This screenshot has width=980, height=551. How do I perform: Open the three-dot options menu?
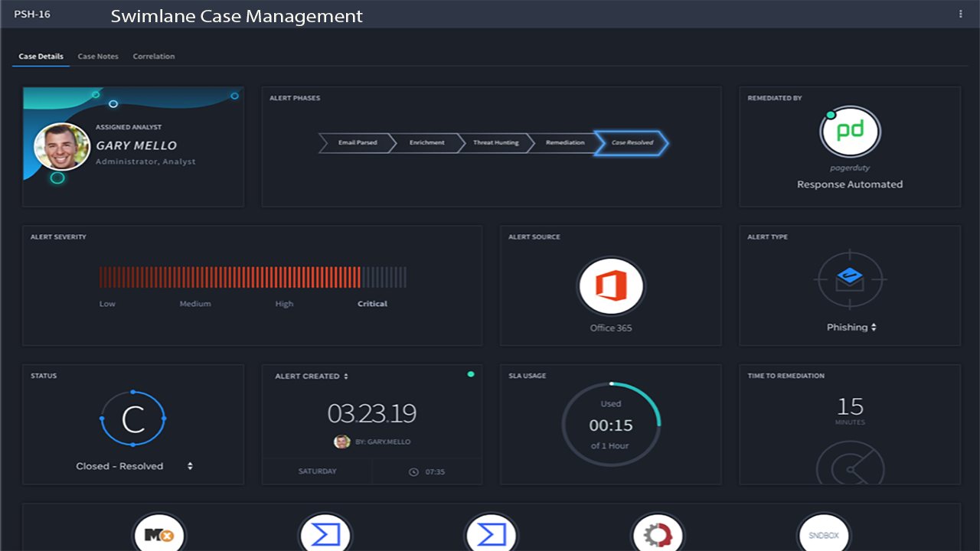click(961, 14)
